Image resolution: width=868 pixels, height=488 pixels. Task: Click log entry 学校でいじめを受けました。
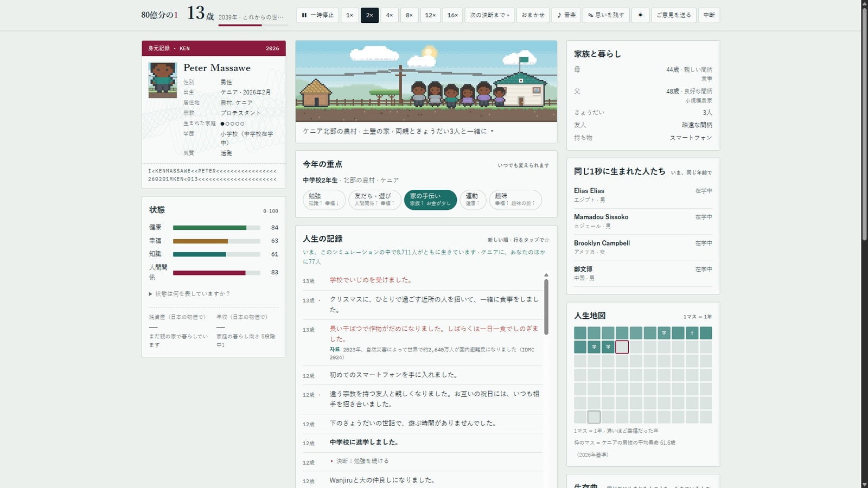[x=372, y=280]
